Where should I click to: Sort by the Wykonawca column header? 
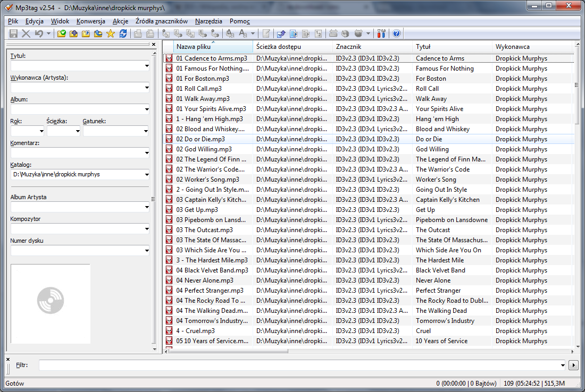pyautogui.click(x=532, y=47)
